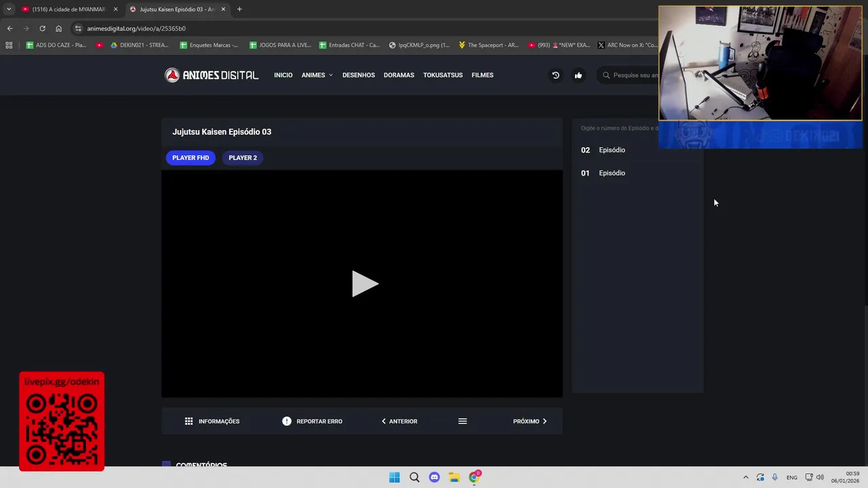868x488 pixels.
Task: Click the livepix QR code overlay
Action: click(x=62, y=422)
